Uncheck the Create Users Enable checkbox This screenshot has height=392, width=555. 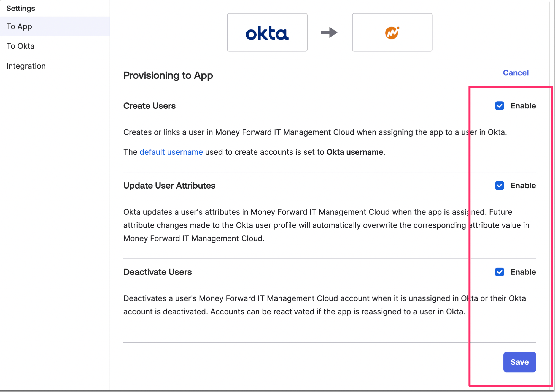499,106
